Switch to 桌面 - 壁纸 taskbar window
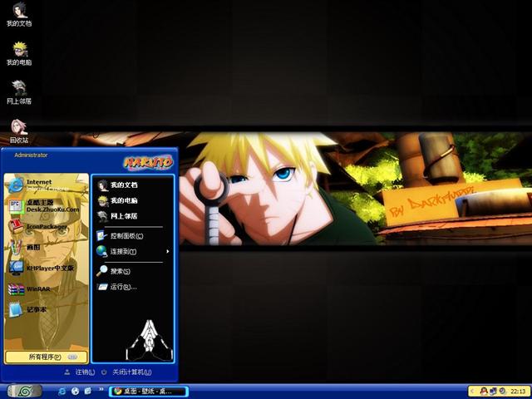 [149, 392]
